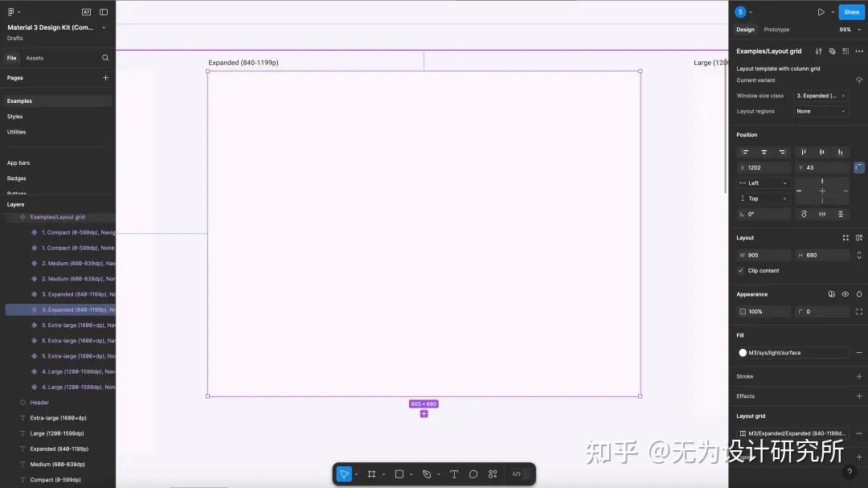Click the Share button

coord(851,11)
